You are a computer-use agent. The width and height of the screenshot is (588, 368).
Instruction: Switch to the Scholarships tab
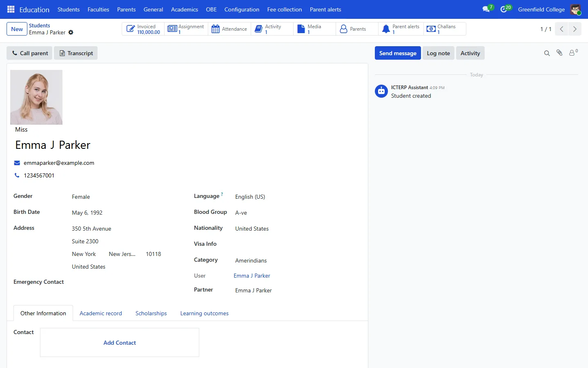click(x=151, y=313)
